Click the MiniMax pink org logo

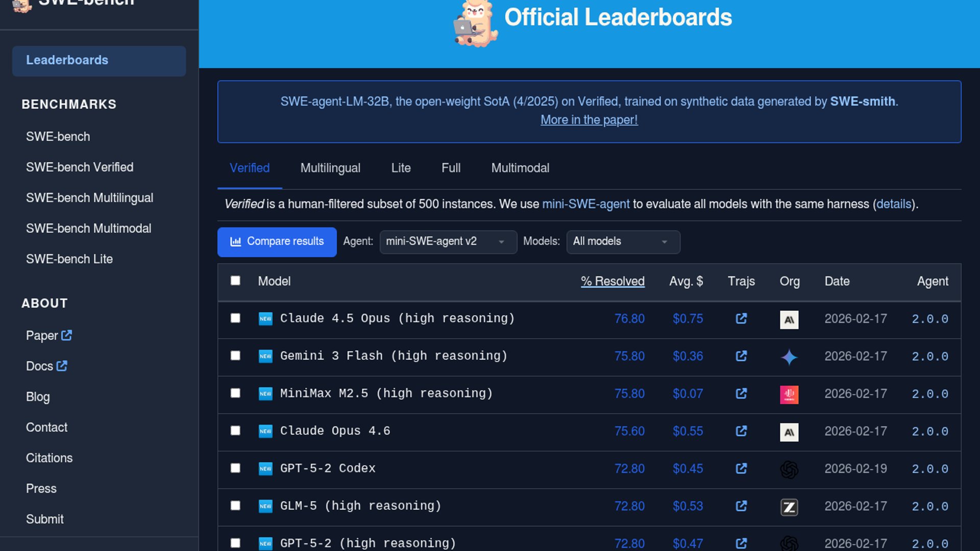789,394
